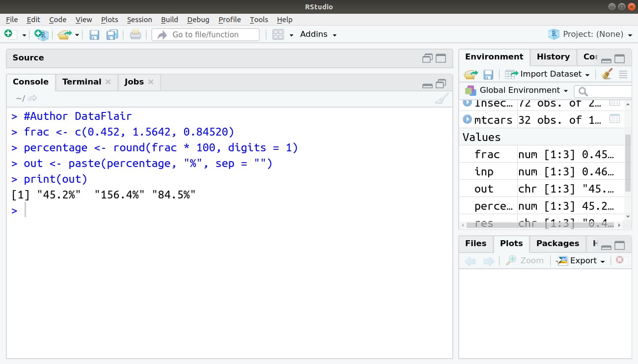Minimize the Environment pane
The width and height of the screenshot is (638, 364).
point(606,60)
